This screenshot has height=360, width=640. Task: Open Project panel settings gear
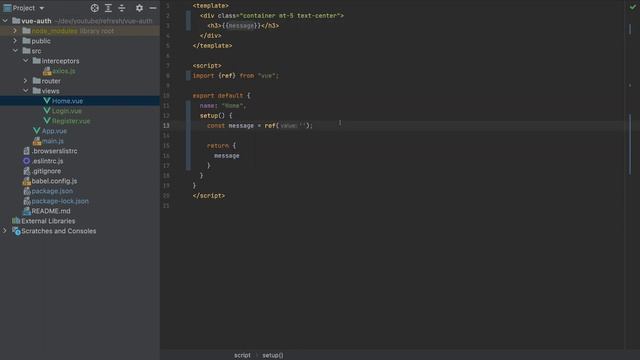[x=139, y=8]
